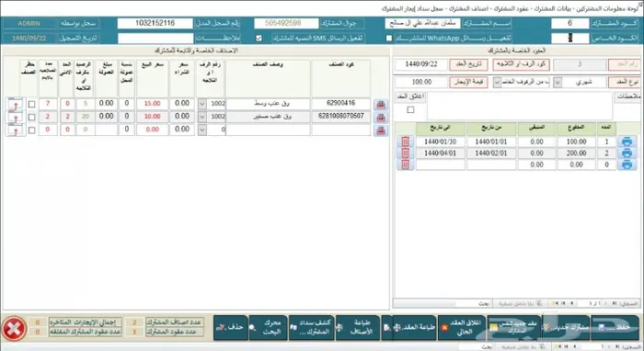Click the to-date cell 1440/04/01
The width and height of the screenshot is (644, 351).
(x=440, y=153)
